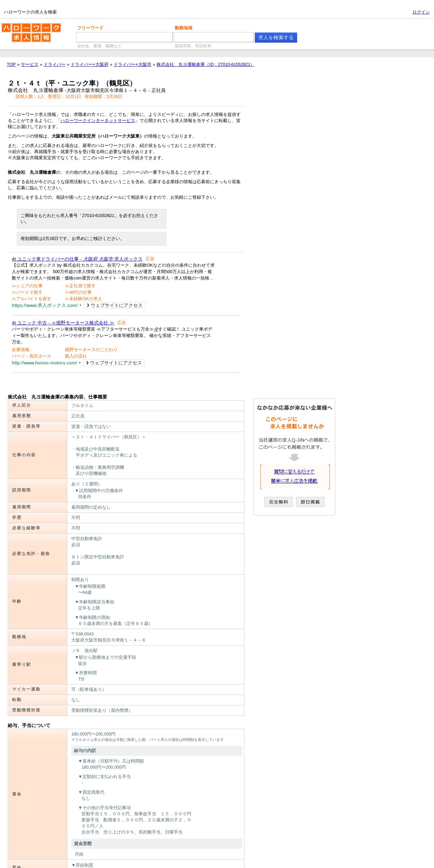The image size is (434, 868).
Task: Open the 4t ユニック 中古 堀野モータース ad title
Action: pos(63,323)
